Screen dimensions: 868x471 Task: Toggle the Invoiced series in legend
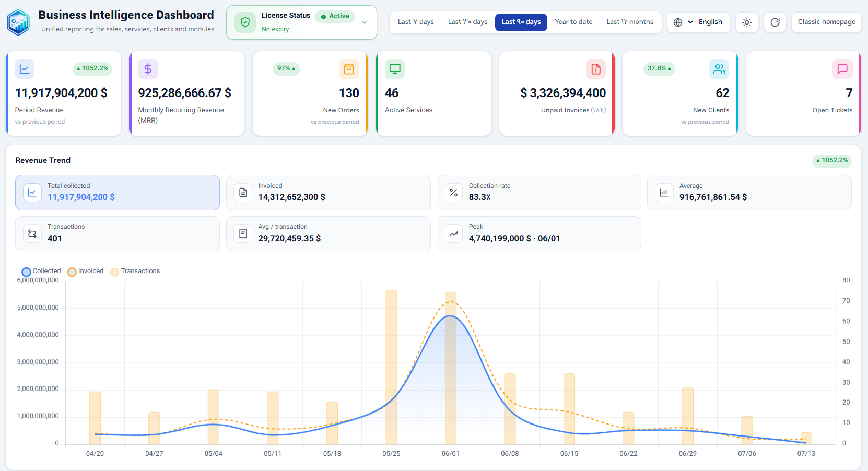[86, 272]
